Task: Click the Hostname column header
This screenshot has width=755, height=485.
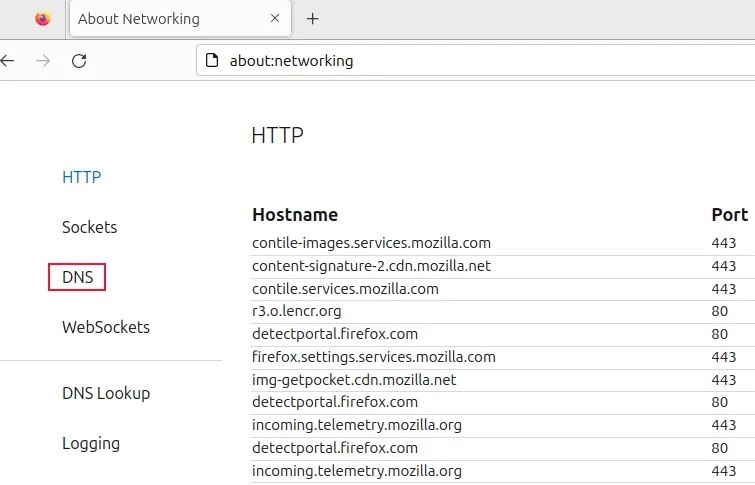Action: click(295, 214)
